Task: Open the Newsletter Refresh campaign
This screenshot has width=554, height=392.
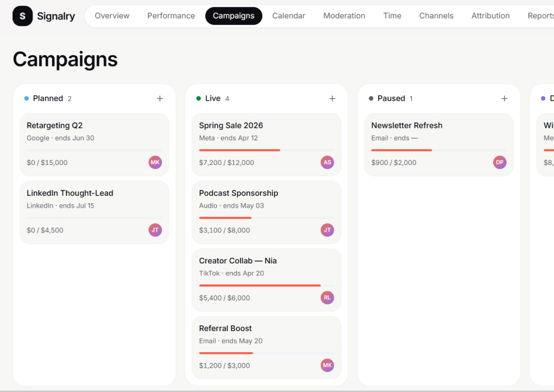Action: [x=439, y=145]
